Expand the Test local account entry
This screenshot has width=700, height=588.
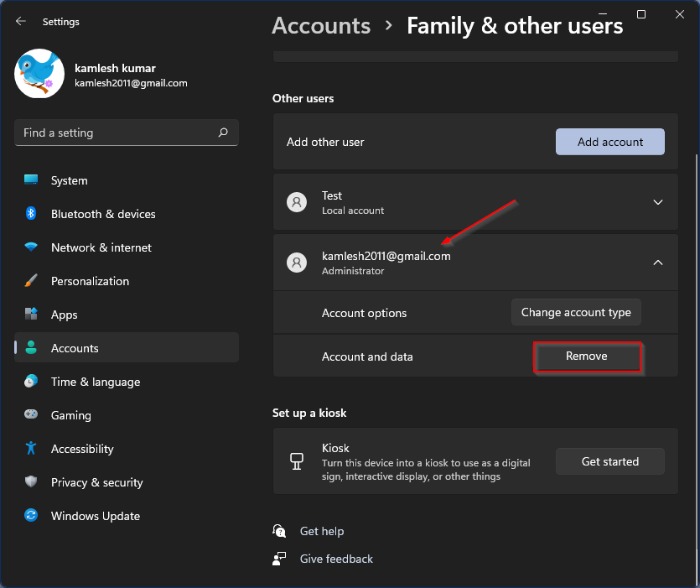point(657,201)
